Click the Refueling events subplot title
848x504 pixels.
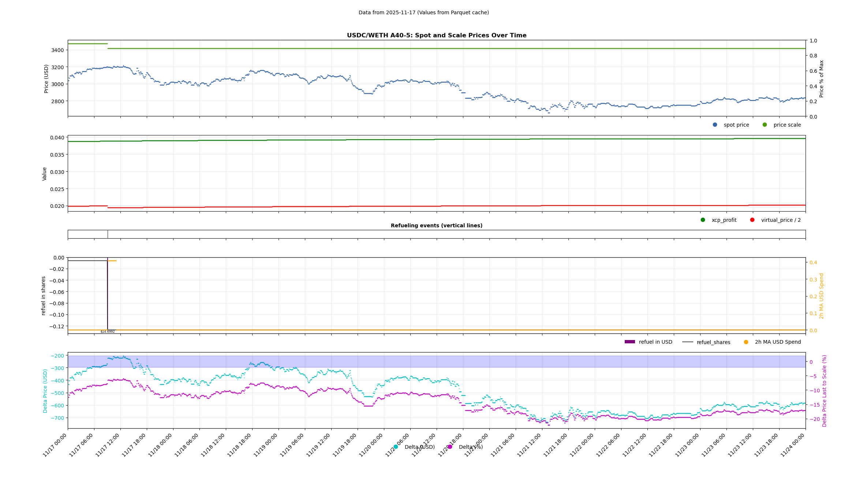[437, 225]
